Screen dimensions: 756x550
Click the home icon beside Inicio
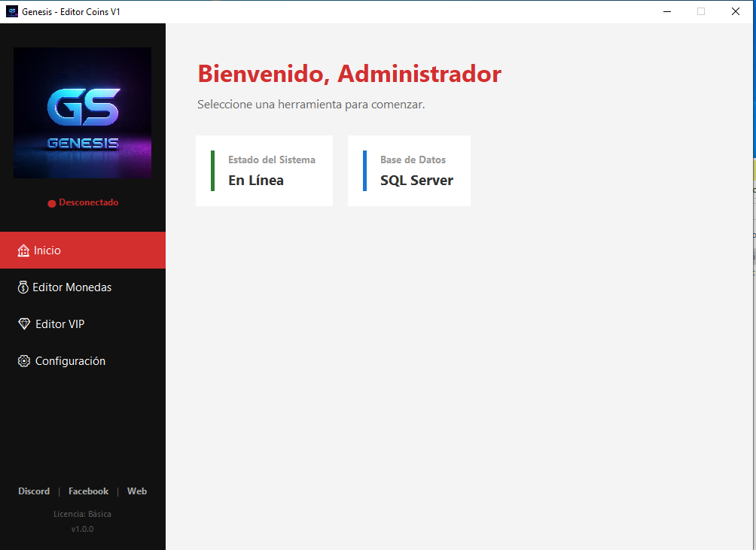(x=23, y=251)
